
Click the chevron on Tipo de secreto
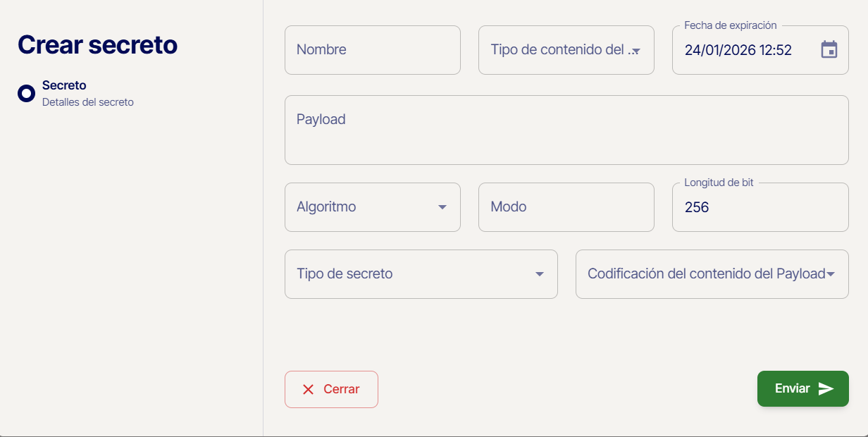point(539,273)
